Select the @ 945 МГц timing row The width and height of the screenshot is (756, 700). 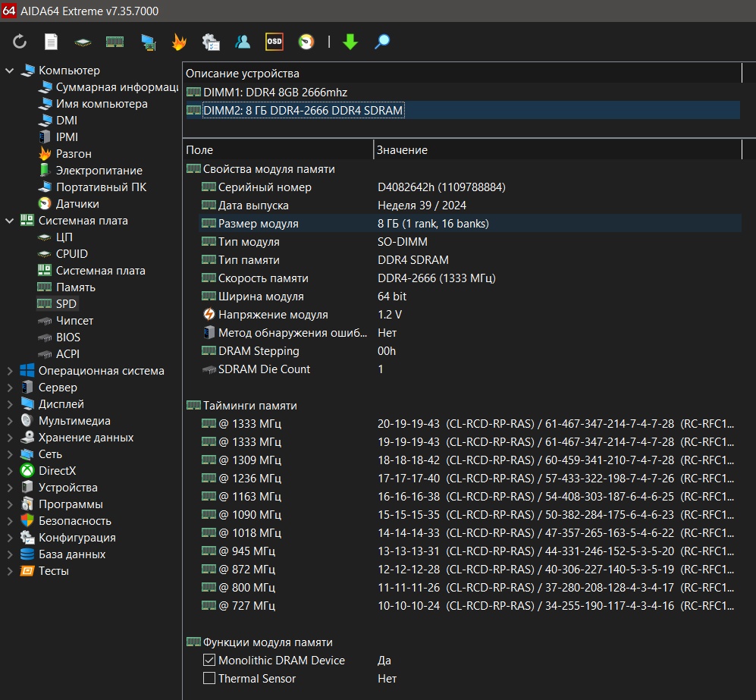point(470,551)
